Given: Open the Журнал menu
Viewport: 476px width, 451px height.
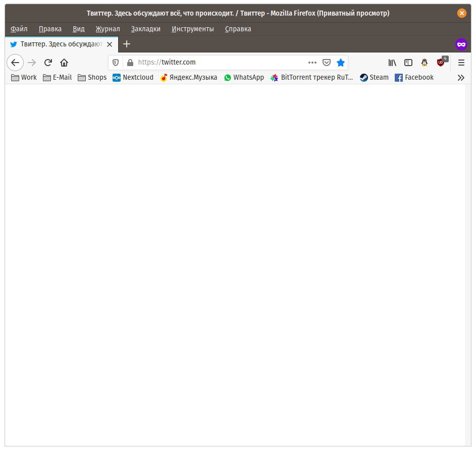Looking at the screenshot, I should pos(108,29).
